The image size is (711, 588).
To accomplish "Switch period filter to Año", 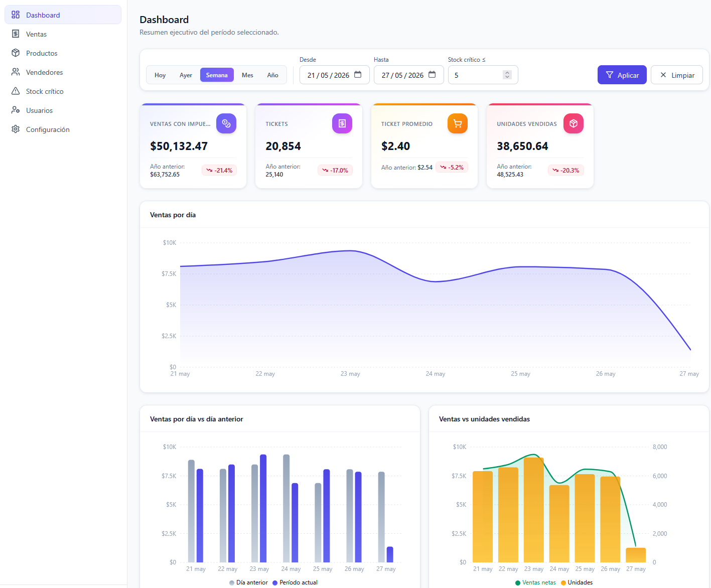I will 272,75.
